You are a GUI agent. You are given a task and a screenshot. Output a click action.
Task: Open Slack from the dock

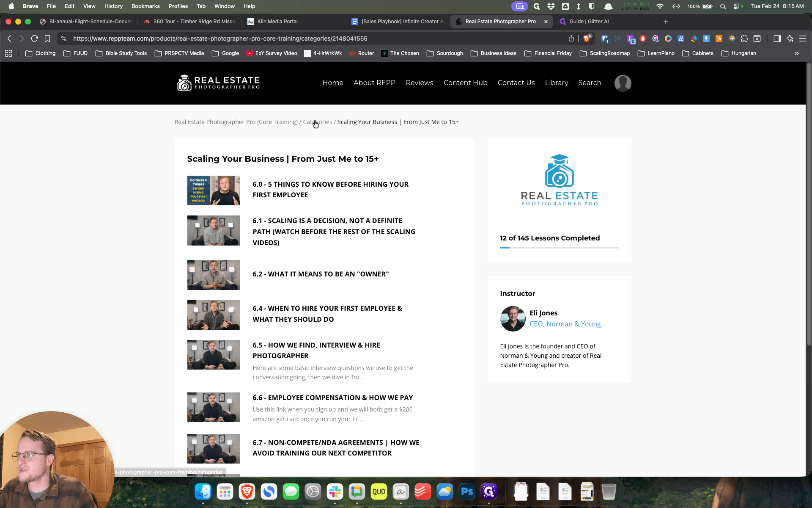(x=335, y=491)
